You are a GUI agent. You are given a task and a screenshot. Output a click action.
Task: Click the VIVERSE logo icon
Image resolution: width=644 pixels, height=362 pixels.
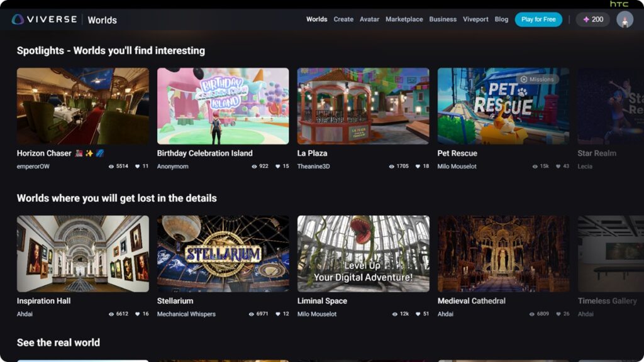click(x=18, y=19)
